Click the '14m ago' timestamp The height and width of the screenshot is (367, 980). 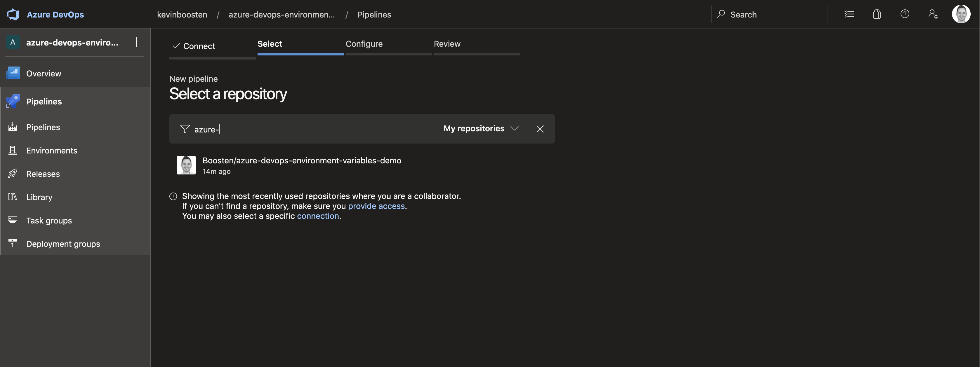tap(216, 171)
